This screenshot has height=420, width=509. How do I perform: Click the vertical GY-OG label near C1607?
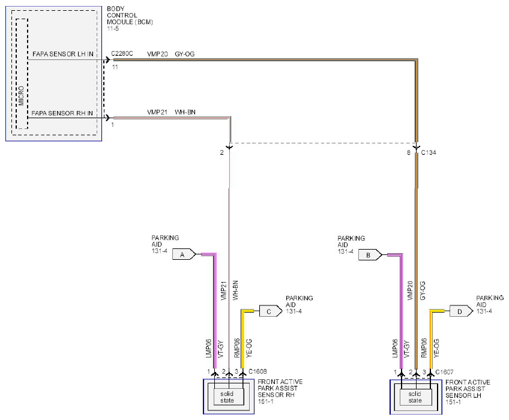pos(423,291)
